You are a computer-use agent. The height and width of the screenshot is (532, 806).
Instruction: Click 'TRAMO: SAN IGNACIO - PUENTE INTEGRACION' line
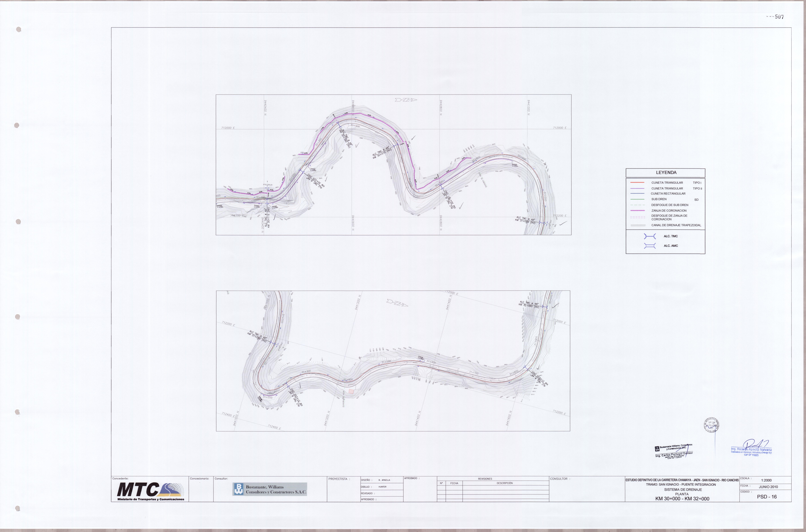[681, 484]
